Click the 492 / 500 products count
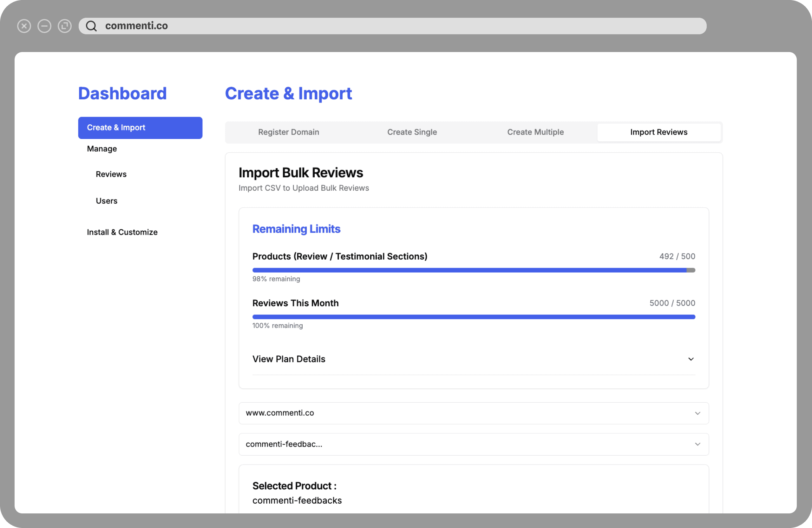The width and height of the screenshot is (812, 528). point(677,256)
